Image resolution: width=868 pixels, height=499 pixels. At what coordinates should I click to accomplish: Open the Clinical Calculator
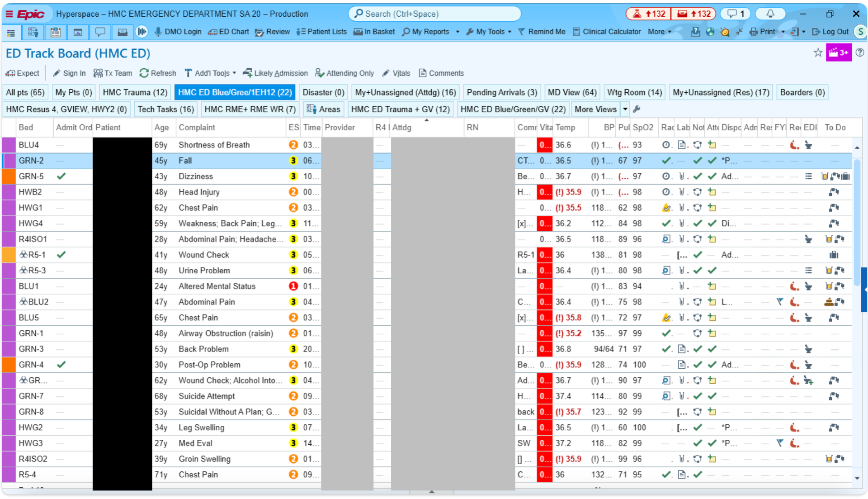(607, 32)
